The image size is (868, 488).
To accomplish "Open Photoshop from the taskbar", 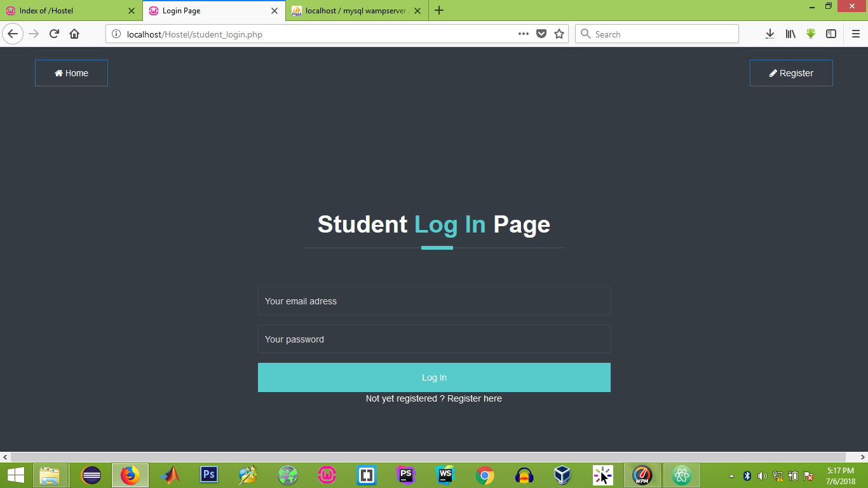I will [209, 475].
